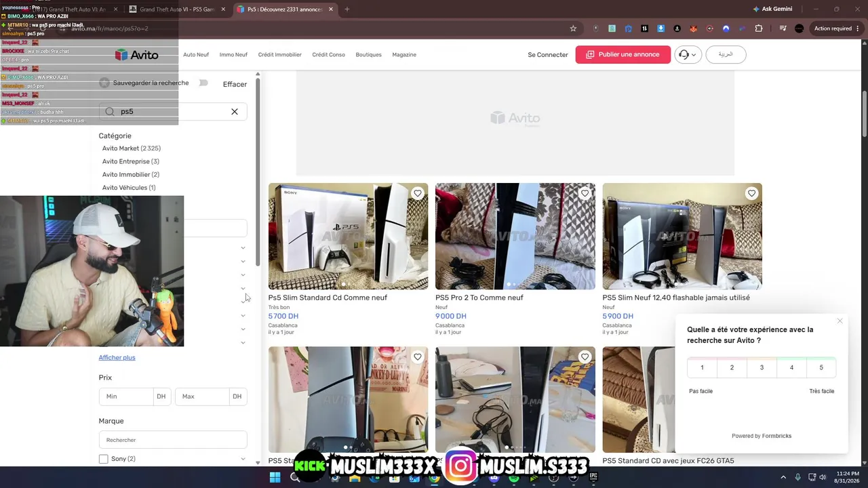Favorite the PS5 Slim Neuf 12,40 flashable listing

click(x=751, y=194)
